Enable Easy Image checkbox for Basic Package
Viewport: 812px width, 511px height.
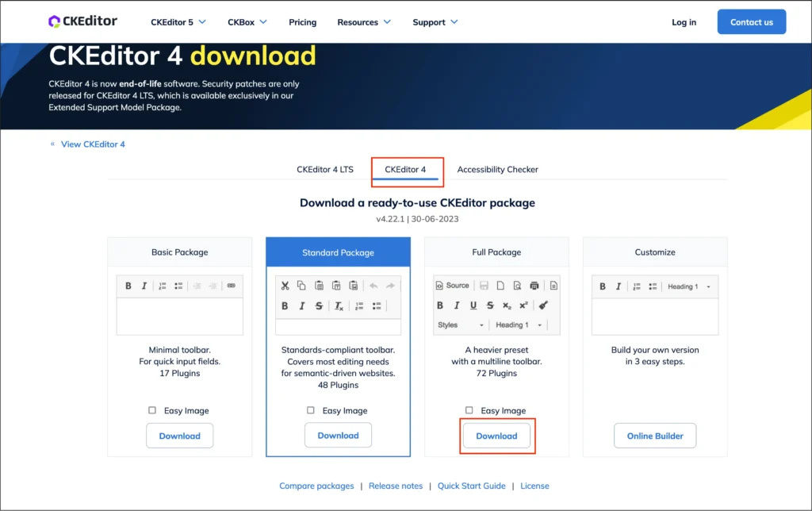click(x=152, y=410)
